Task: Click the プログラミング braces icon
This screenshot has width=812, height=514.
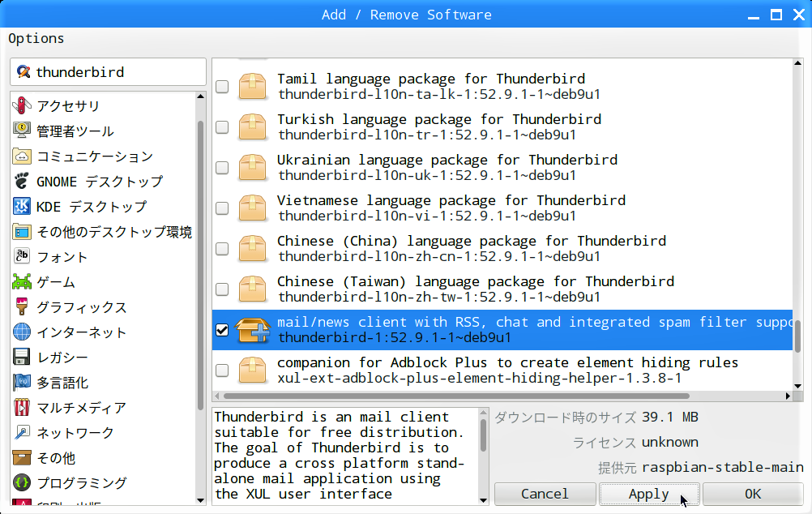Action: tap(22, 483)
